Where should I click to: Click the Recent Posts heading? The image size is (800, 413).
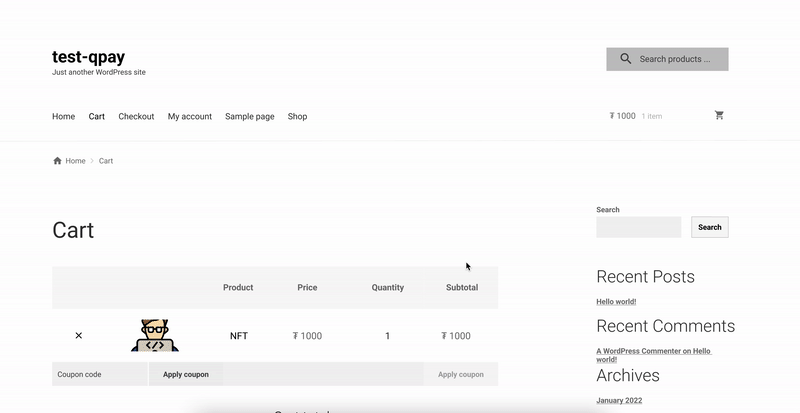click(645, 277)
